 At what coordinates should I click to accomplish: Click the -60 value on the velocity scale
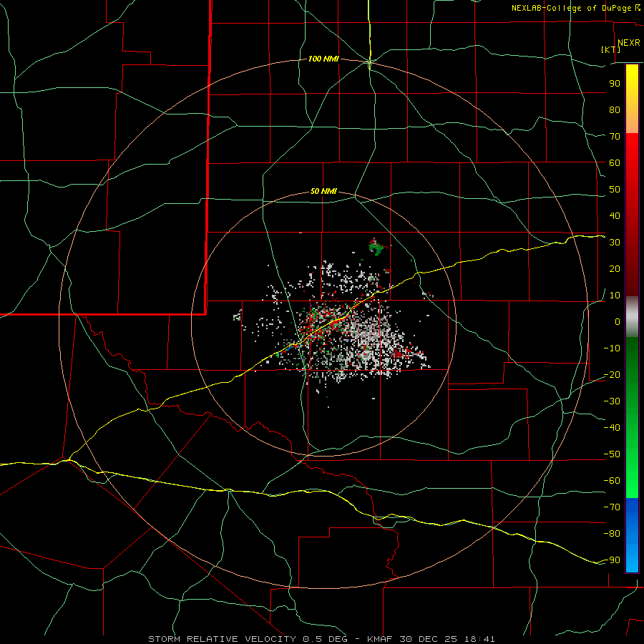click(x=612, y=481)
